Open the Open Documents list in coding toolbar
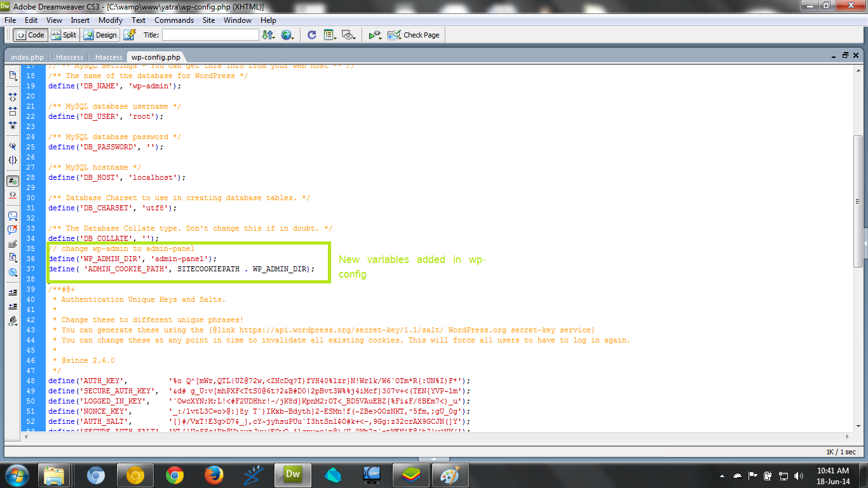Image resolution: width=868 pixels, height=488 pixels. coord(13,76)
